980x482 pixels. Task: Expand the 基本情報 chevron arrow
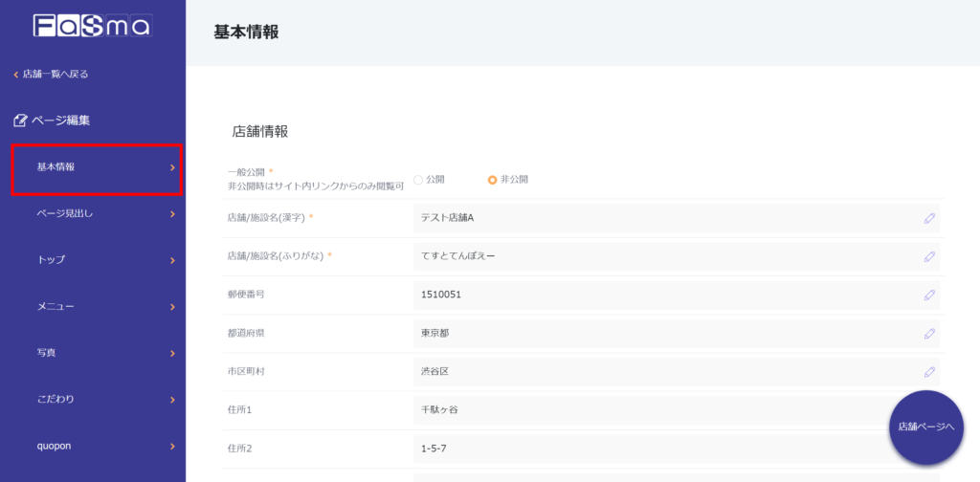172,167
